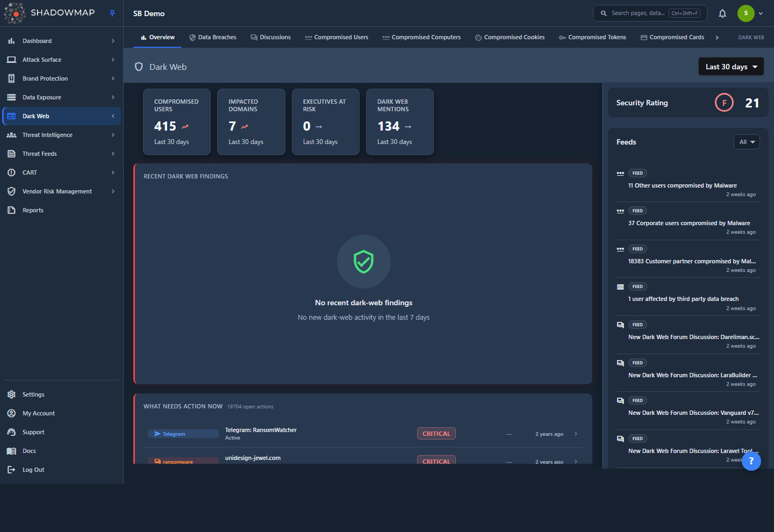774x532 pixels.
Task: Focus the Search pages, data field
Action: point(650,13)
